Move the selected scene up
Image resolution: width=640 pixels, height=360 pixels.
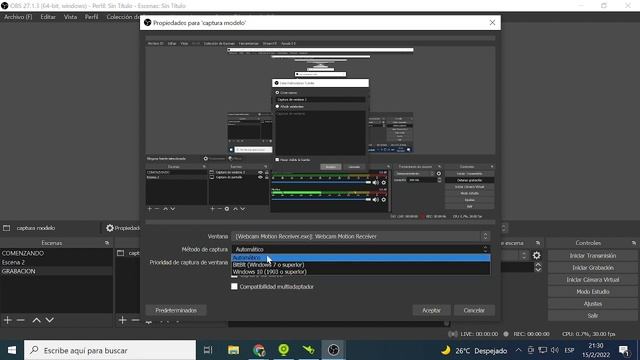point(36,320)
